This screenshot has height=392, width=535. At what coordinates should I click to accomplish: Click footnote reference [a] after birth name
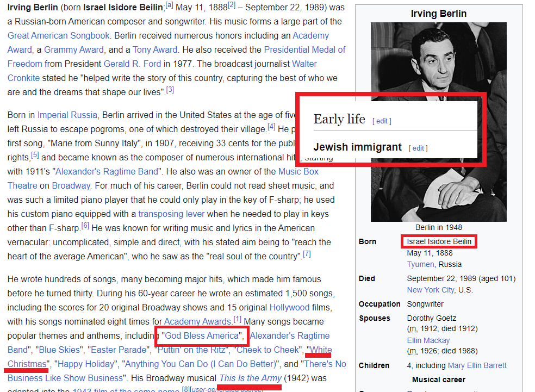click(169, 5)
